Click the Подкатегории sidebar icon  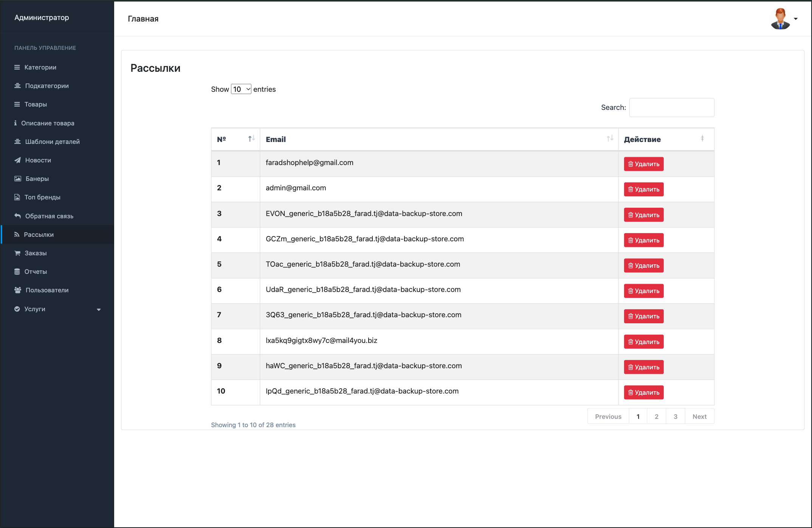pos(17,86)
